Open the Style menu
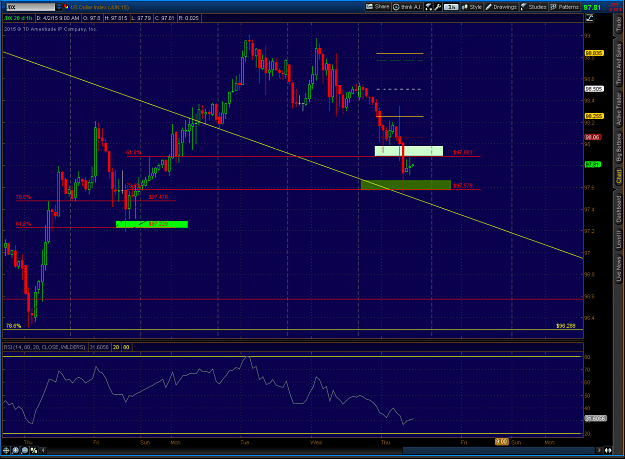The height and width of the screenshot is (459, 625). click(x=472, y=7)
